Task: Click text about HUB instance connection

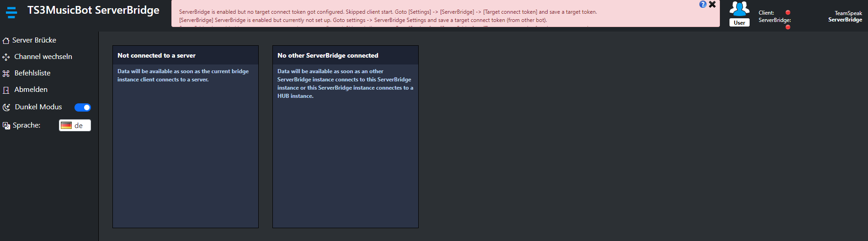Action: pyautogui.click(x=345, y=84)
